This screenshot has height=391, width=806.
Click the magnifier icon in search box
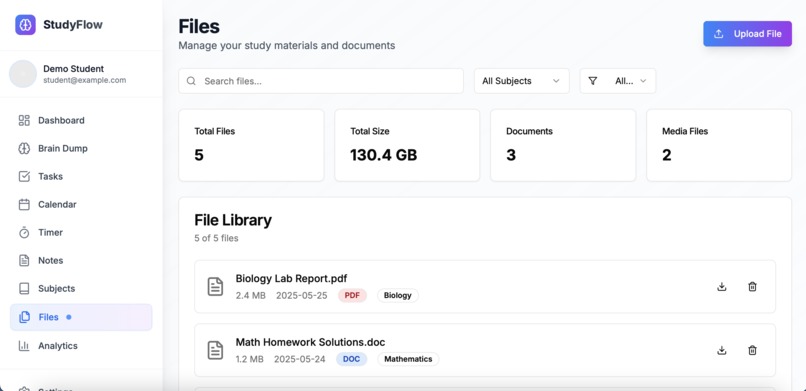click(191, 81)
